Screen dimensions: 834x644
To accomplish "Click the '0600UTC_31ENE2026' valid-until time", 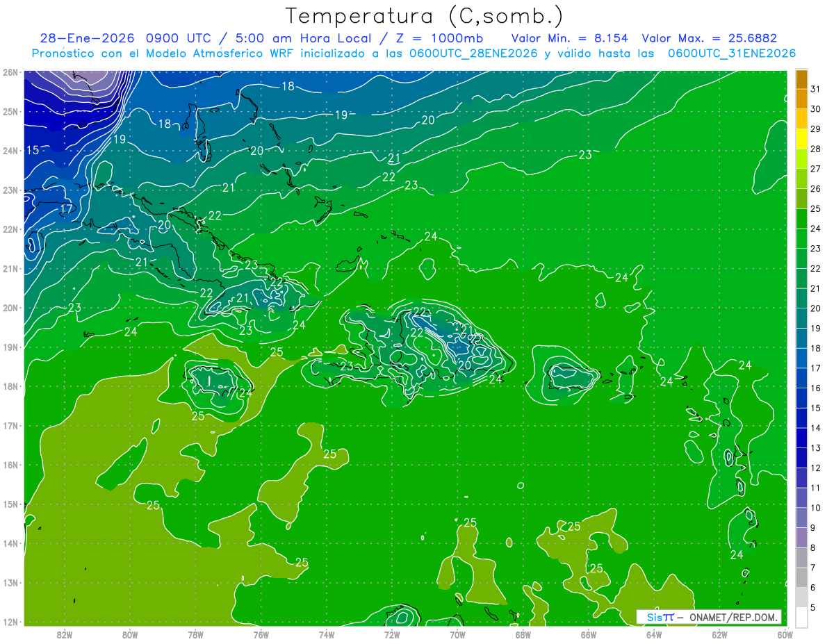I will (732, 53).
